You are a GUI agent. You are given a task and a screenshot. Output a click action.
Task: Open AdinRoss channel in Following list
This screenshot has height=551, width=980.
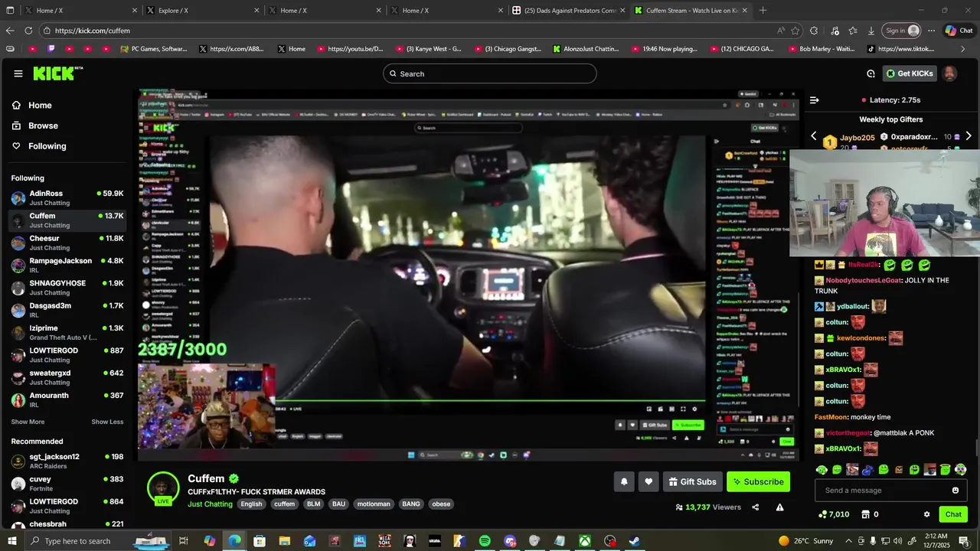click(x=67, y=197)
